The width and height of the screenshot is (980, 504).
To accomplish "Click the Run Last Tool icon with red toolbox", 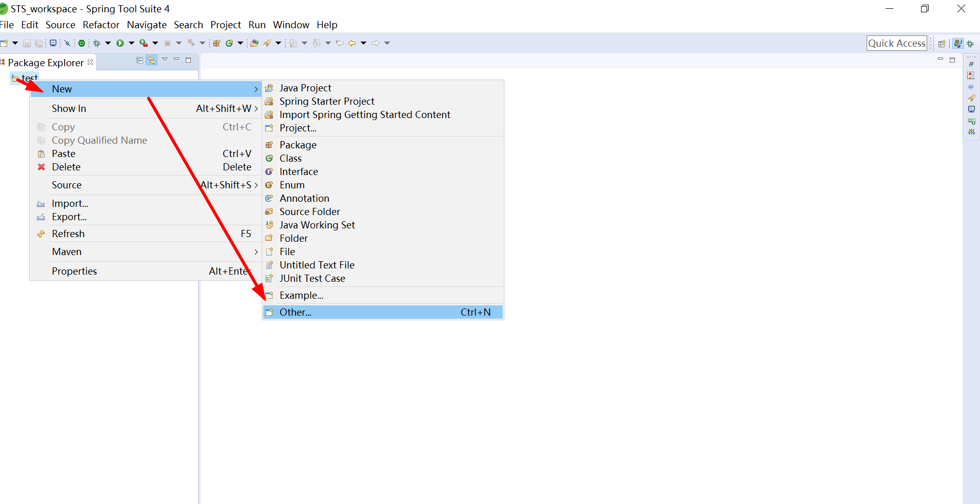I will point(144,43).
